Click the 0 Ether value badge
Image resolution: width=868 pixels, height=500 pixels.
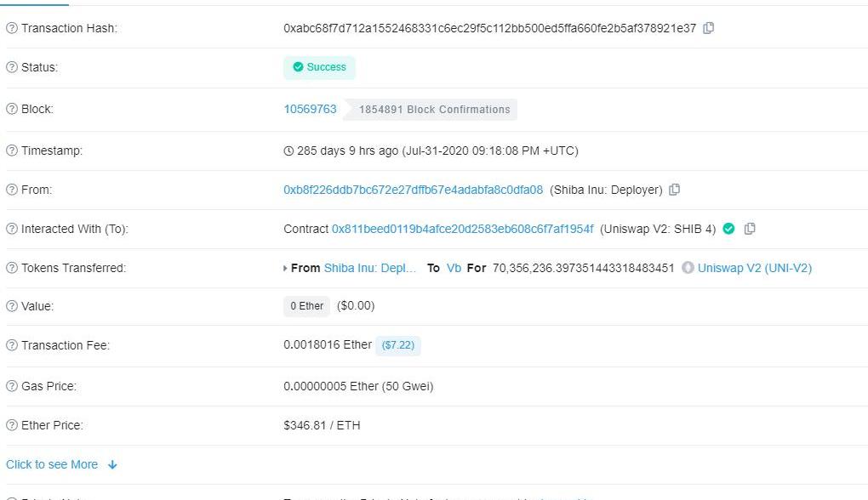(306, 306)
